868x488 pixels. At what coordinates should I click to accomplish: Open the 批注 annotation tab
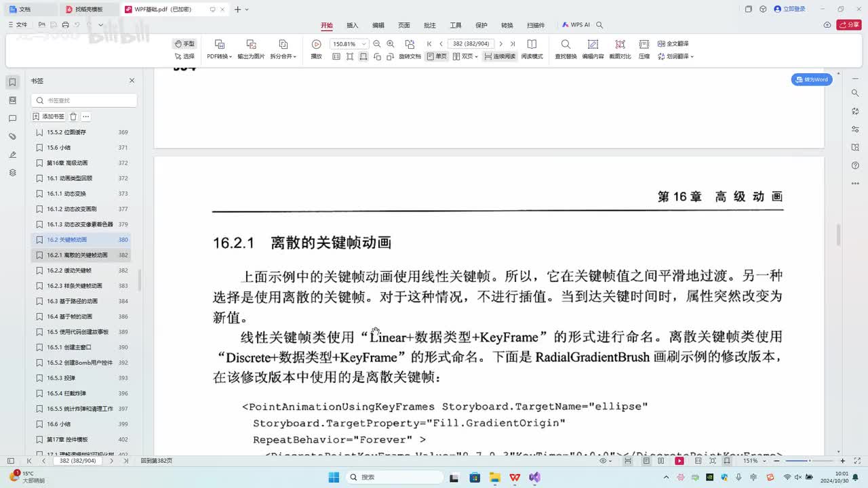click(430, 25)
